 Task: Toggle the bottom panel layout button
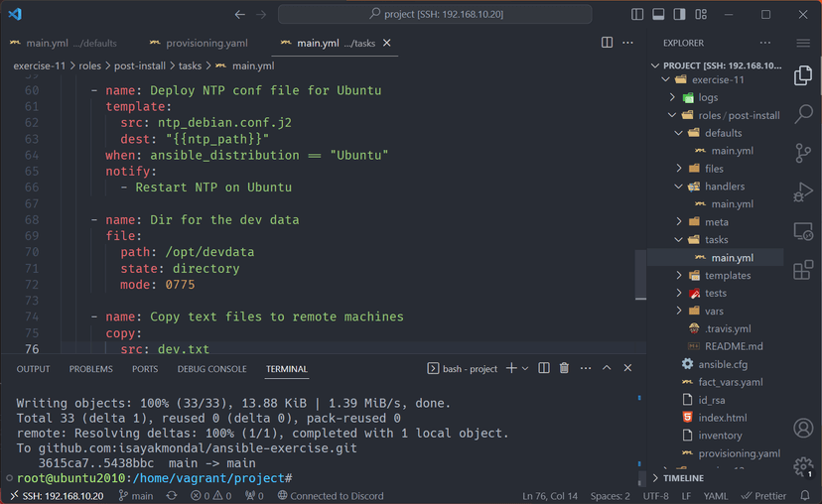click(658, 14)
